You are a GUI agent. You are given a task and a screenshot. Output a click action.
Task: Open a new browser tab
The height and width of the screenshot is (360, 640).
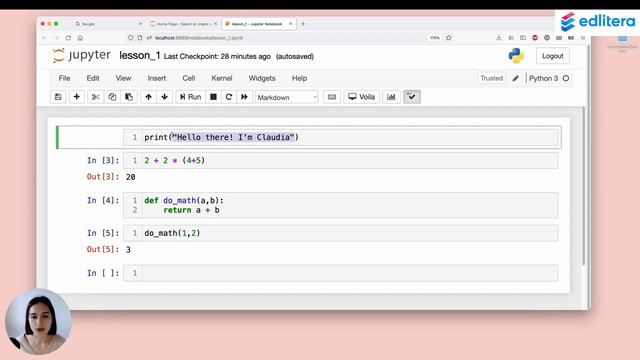(303, 24)
